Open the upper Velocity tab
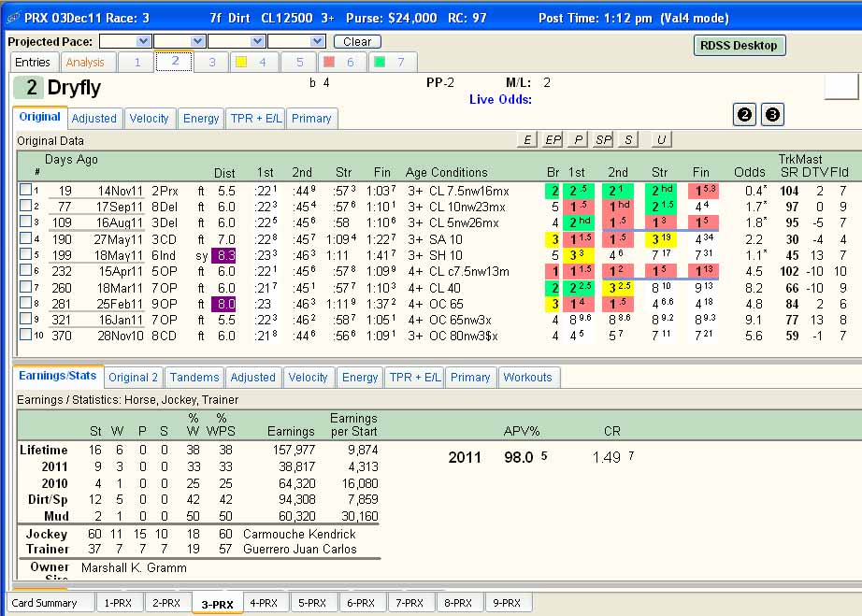862x616 pixels. tap(149, 118)
